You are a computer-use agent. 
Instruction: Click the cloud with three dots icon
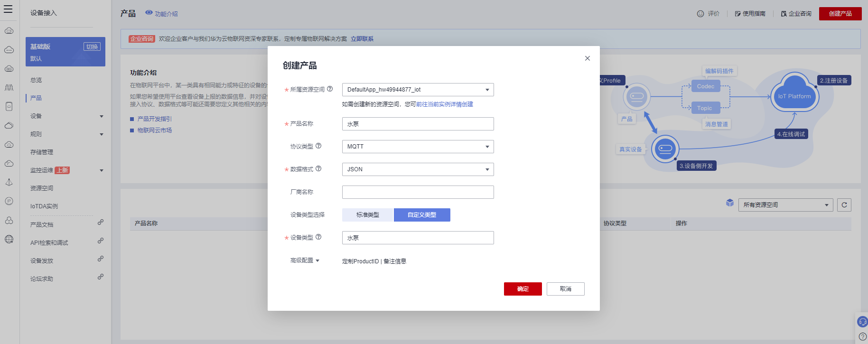[x=9, y=49]
